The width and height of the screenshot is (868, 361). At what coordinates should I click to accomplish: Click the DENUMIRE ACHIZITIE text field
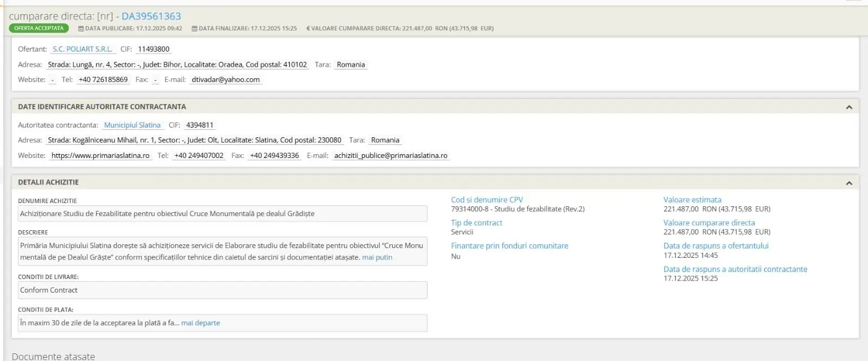(222, 214)
